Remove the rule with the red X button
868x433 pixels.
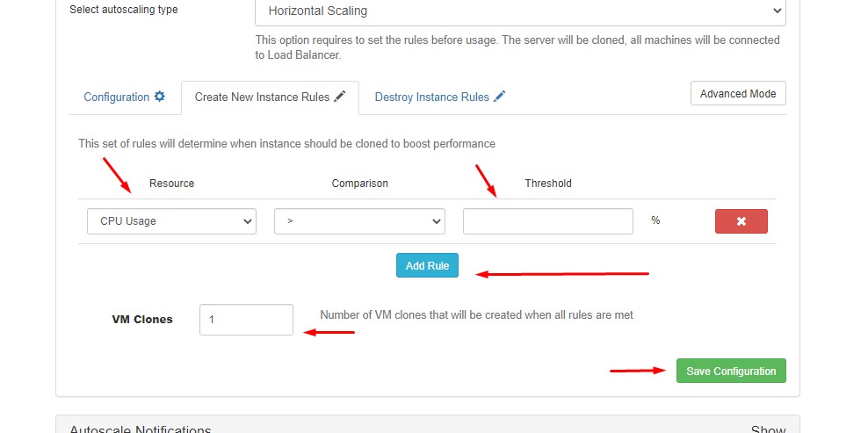coord(741,221)
